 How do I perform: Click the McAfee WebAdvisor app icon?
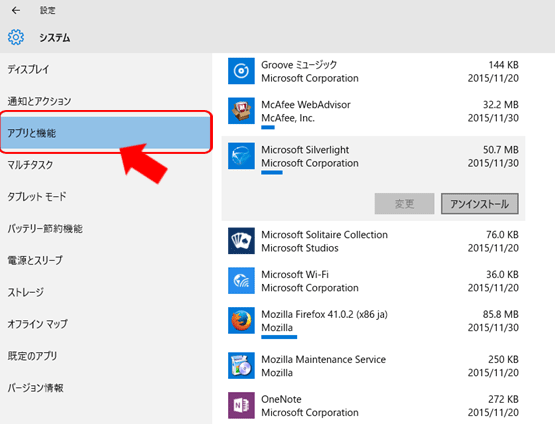[x=241, y=111]
